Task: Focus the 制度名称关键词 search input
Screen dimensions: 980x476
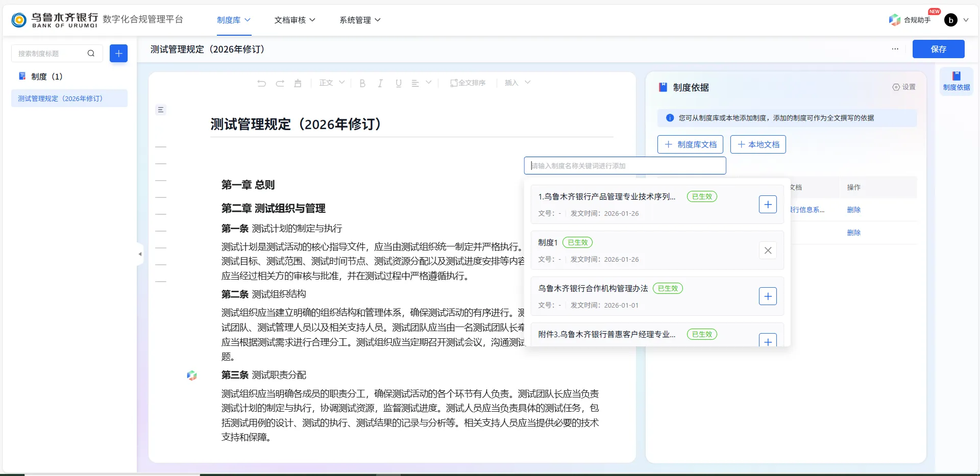Action: tap(625, 166)
